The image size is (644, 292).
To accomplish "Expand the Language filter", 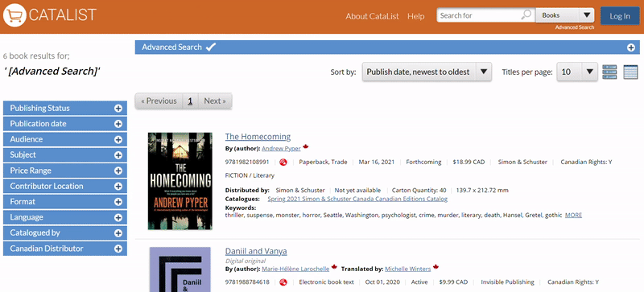I will (65, 218).
